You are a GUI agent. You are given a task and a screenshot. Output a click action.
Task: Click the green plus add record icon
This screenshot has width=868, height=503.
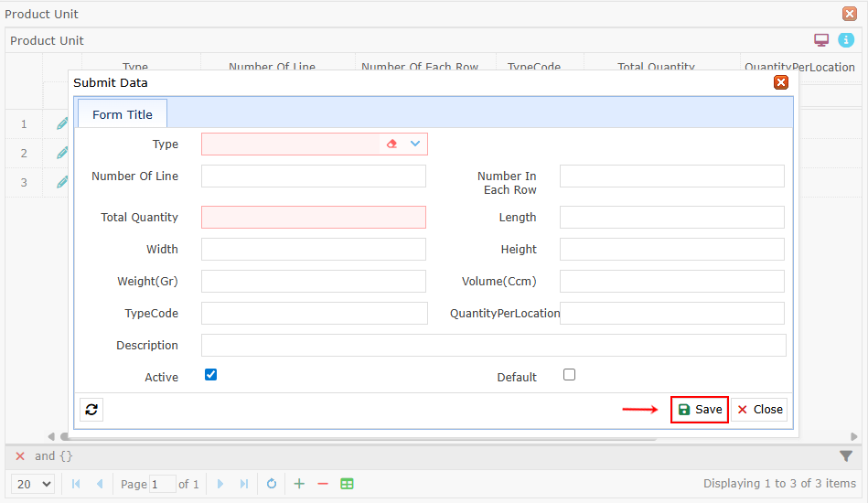click(299, 484)
